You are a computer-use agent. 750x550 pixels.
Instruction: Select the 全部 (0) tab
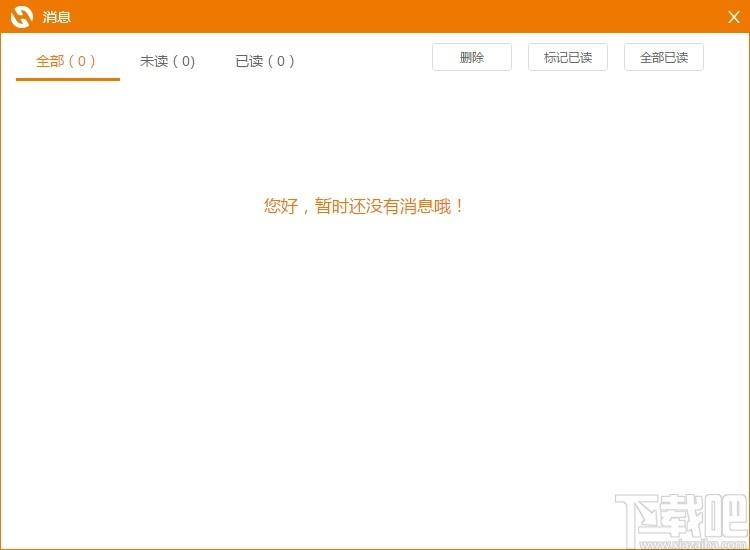[66, 61]
